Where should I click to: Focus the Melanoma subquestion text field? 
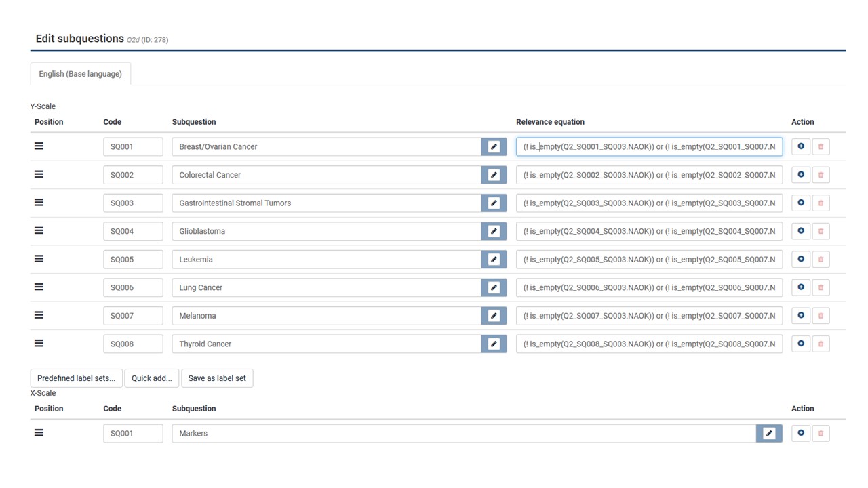tap(326, 316)
